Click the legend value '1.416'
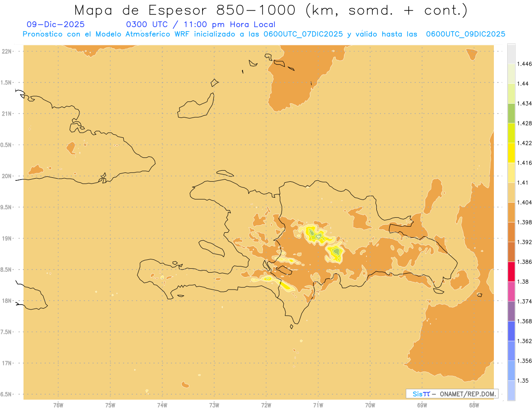The width and height of the screenshot is (532, 411). pyautogui.click(x=524, y=163)
